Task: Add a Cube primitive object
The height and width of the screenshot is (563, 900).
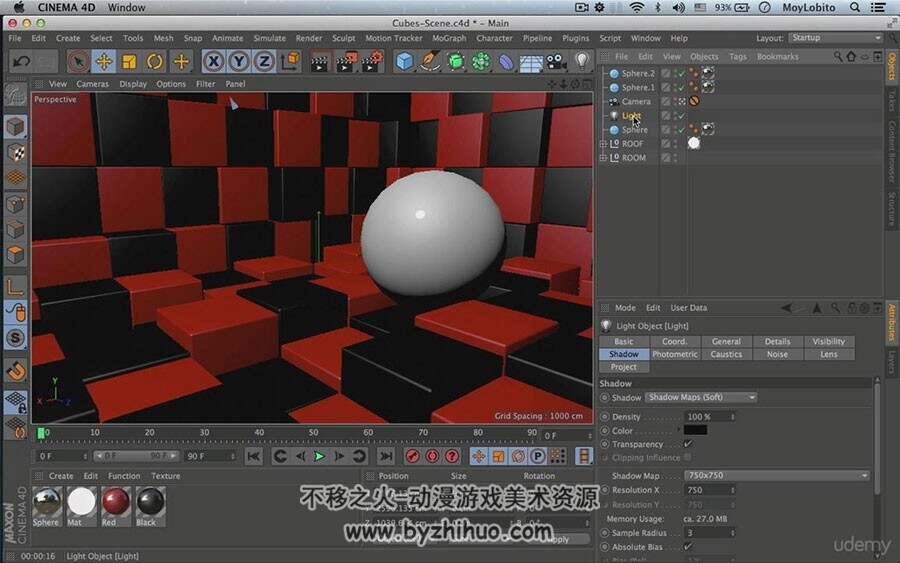Action: coord(404,61)
